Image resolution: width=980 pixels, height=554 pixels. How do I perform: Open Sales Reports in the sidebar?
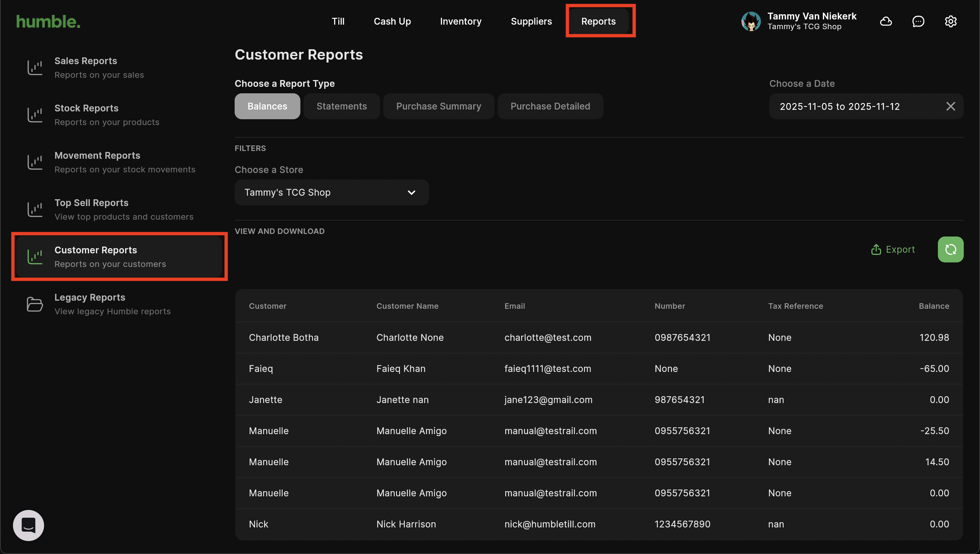click(99, 68)
